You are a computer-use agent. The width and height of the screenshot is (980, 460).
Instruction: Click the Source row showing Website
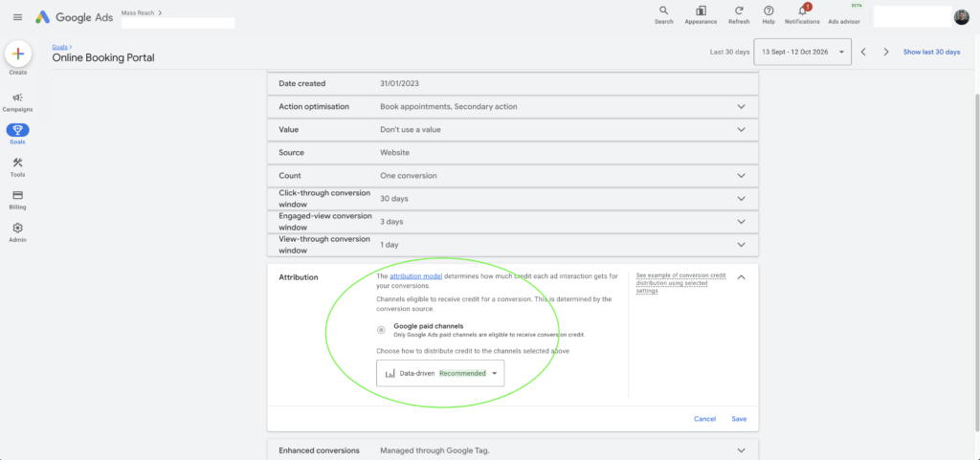(513, 153)
